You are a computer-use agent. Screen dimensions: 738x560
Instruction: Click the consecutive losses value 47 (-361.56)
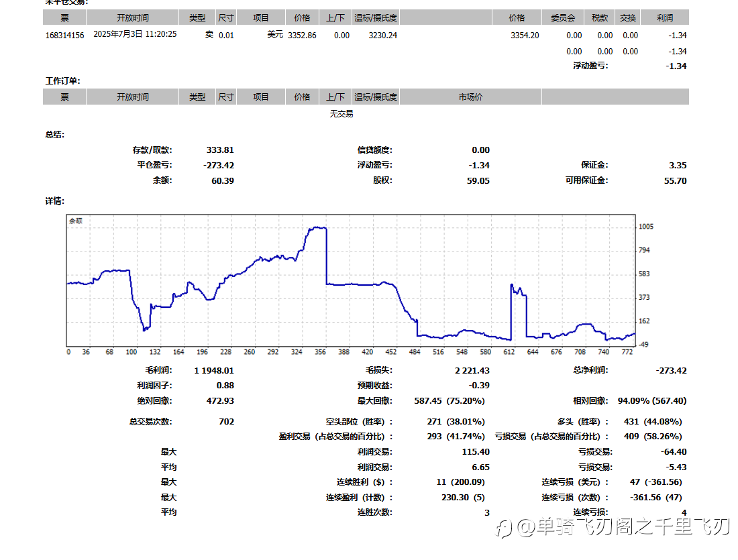(655, 482)
